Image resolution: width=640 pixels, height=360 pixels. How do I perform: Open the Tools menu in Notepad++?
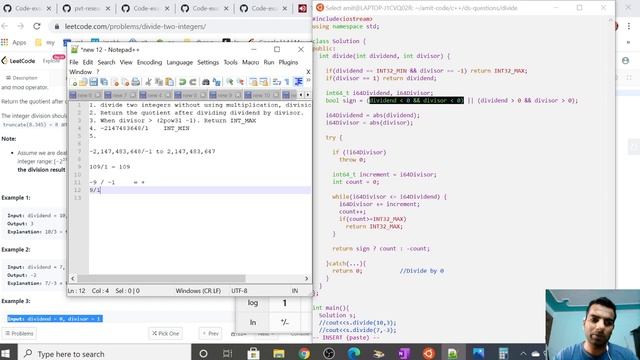pos(230,62)
